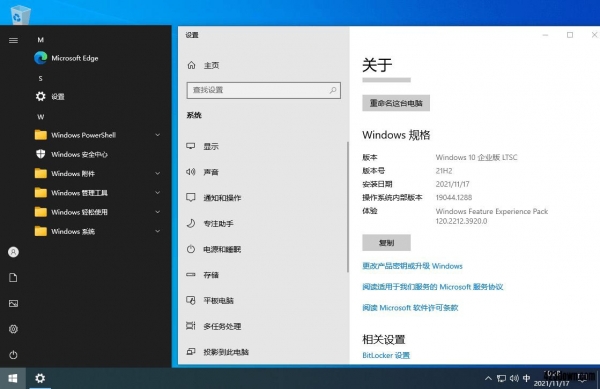Open Recycle Bin on the desktop
The image size is (600, 389).
(20, 15)
